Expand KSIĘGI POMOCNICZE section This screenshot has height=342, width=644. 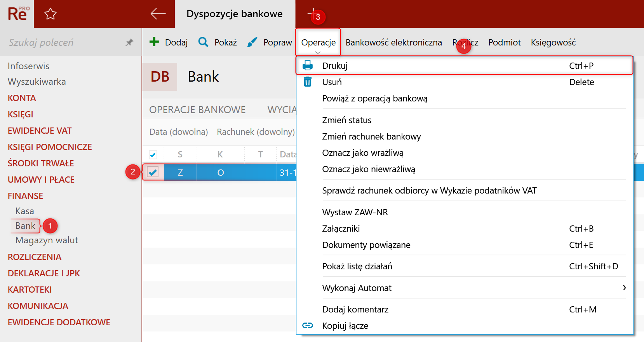pyautogui.click(x=50, y=147)
